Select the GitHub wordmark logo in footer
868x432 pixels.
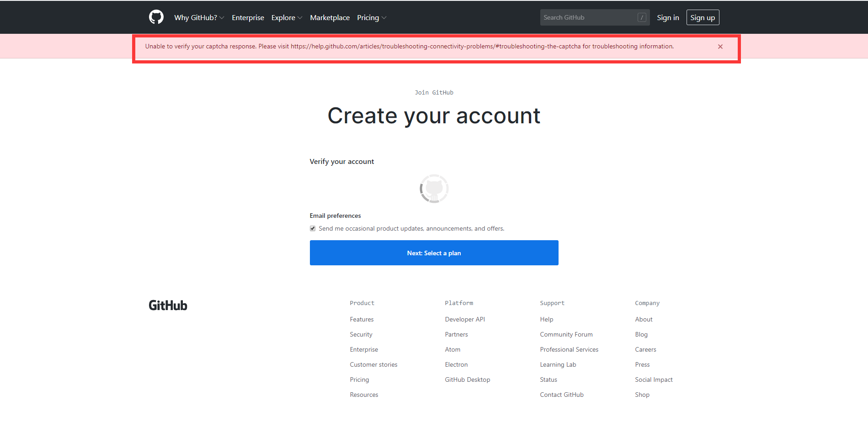click(x=167, y=305)
